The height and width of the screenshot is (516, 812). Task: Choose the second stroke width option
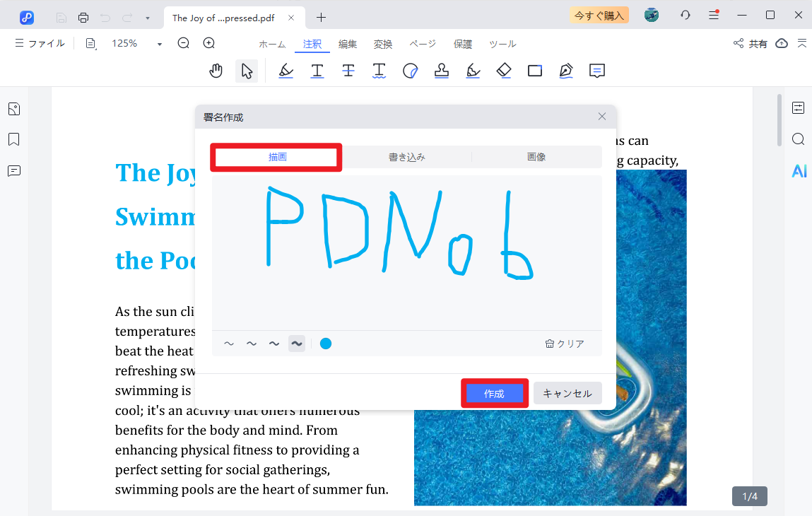click(x=252, y=344)
